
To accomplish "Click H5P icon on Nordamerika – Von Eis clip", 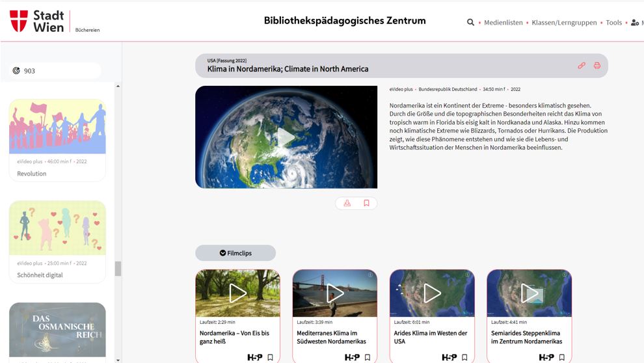I will [255, 357].
